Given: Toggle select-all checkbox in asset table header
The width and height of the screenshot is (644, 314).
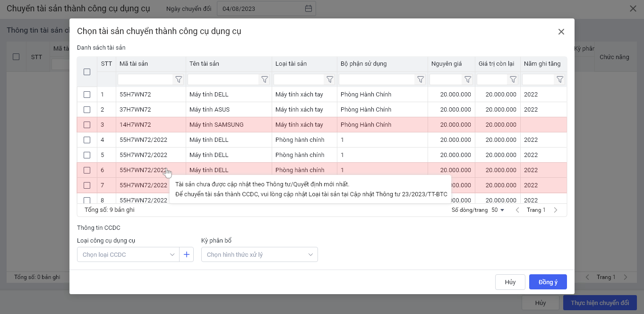Looking at the screenshot, I should [87, 72].
